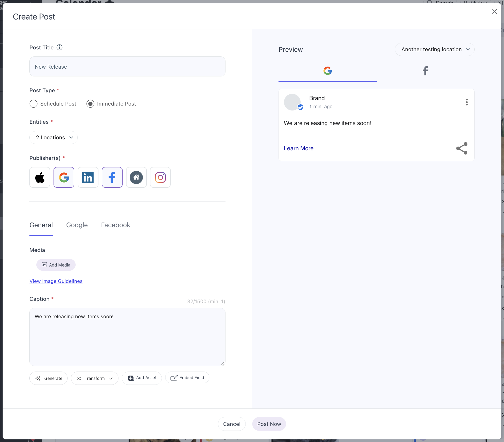This screenshot has width=504, height=442.
Task: Click the caption resize handle
Action: (223, 363)
